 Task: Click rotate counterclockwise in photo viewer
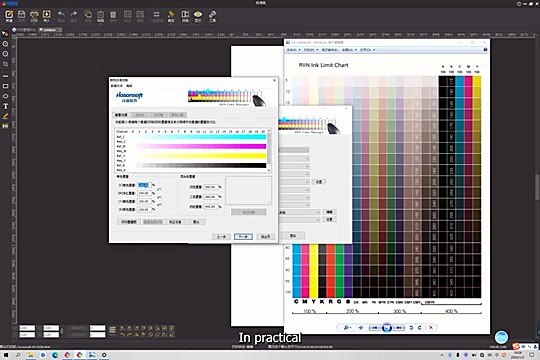[x=411, y=328]
